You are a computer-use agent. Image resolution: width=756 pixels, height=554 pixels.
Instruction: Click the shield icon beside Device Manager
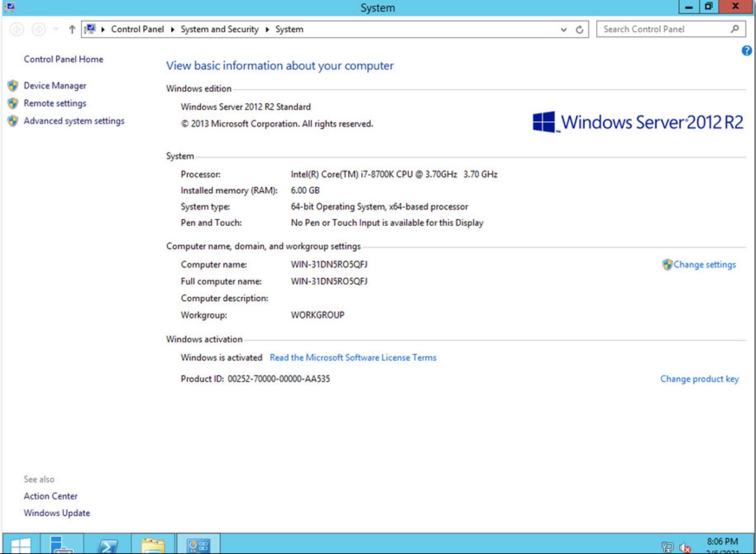tap(13, 86)
